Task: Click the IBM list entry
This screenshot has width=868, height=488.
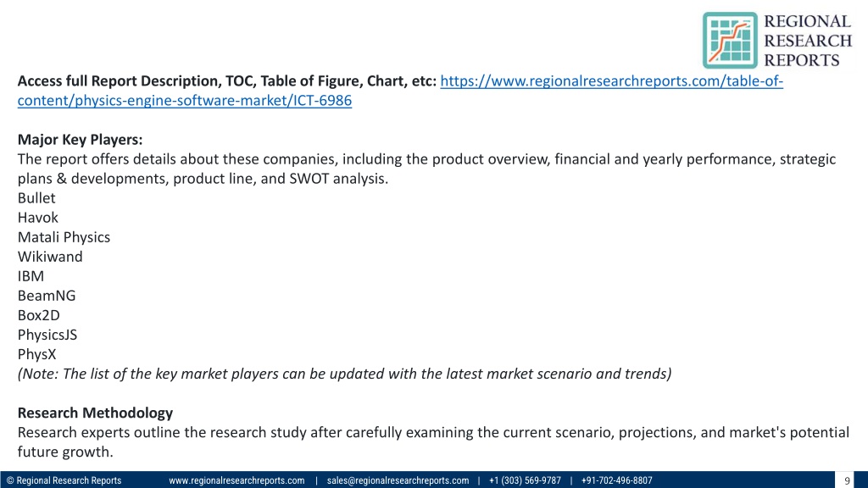Action: [x=31, y=276]
